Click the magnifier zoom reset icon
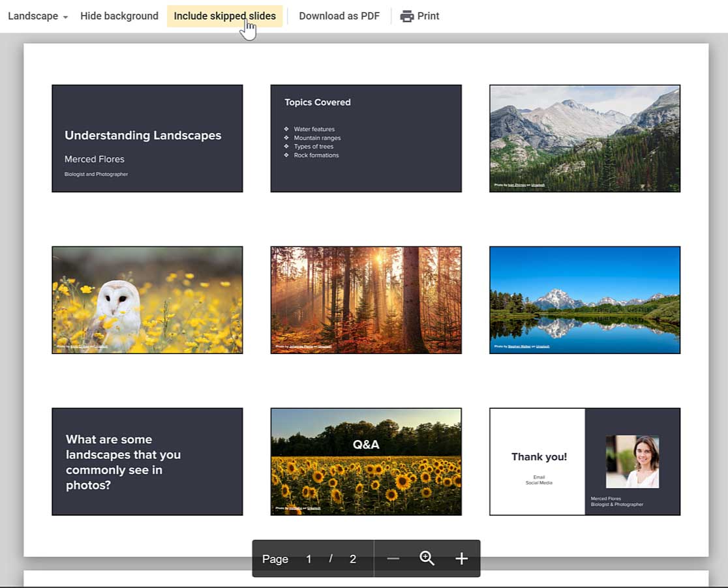The height and width of the screenshot is (588, 728). point(427,559)
